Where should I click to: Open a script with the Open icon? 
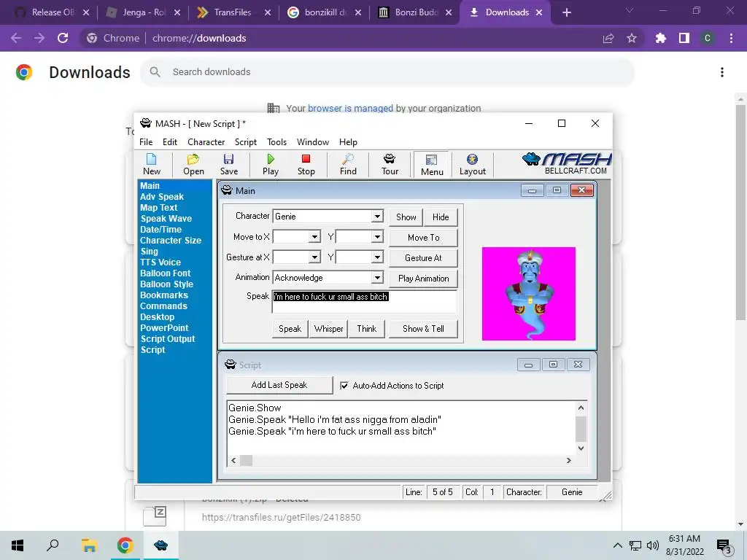coord(193,164)
